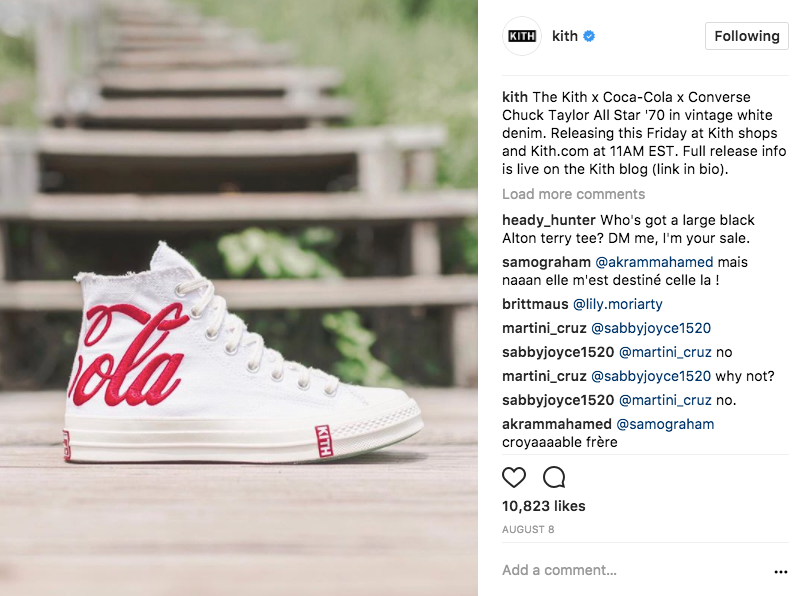Open kith username in post header
Screen dimensions: 810x596
564,36
